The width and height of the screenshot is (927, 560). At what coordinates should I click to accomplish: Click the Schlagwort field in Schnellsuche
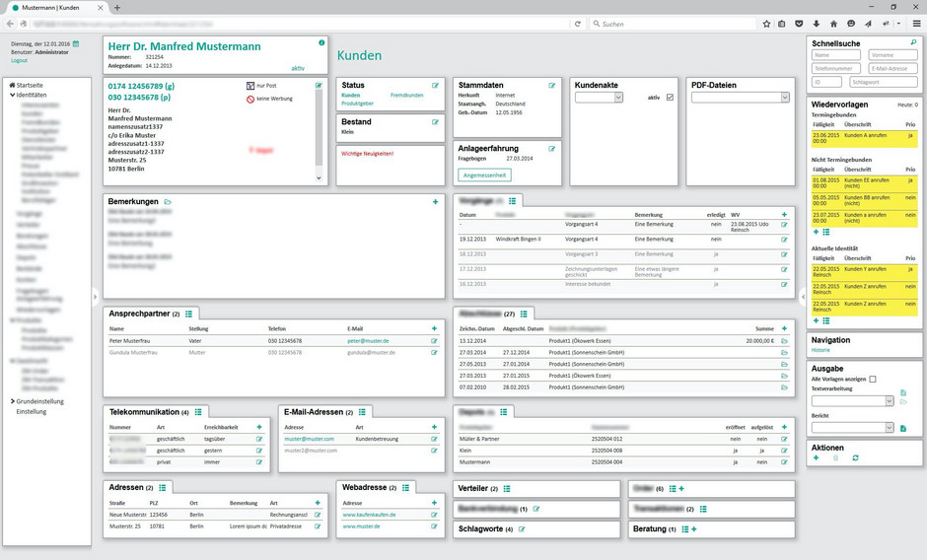coord(884,82)
